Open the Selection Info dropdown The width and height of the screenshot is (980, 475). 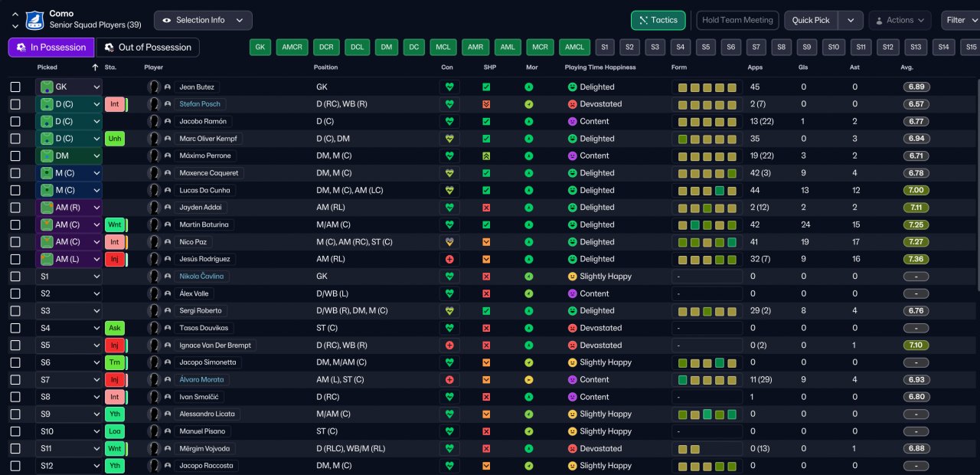(x=203, y=21)
